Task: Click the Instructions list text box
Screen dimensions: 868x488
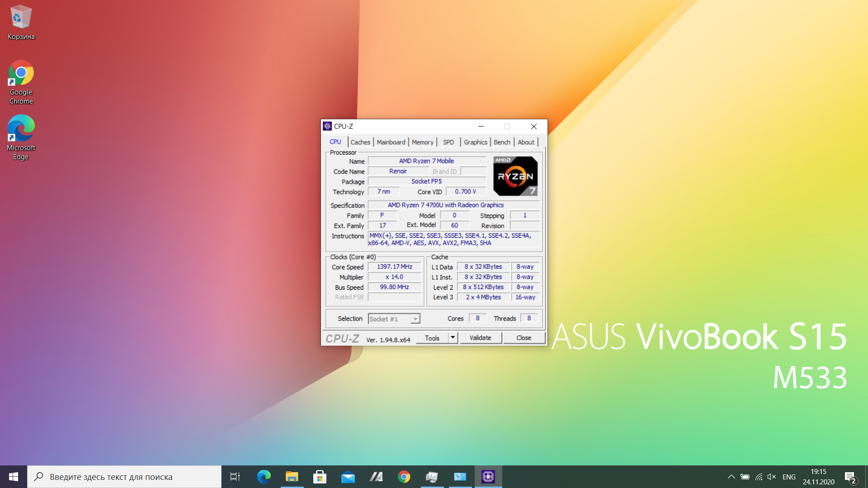Action: tap(454, 239)
